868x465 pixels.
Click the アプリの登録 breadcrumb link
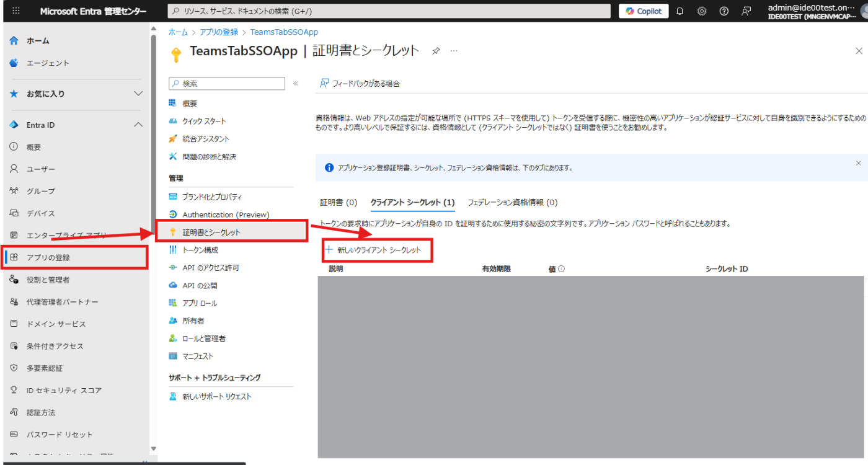(218, 32)
